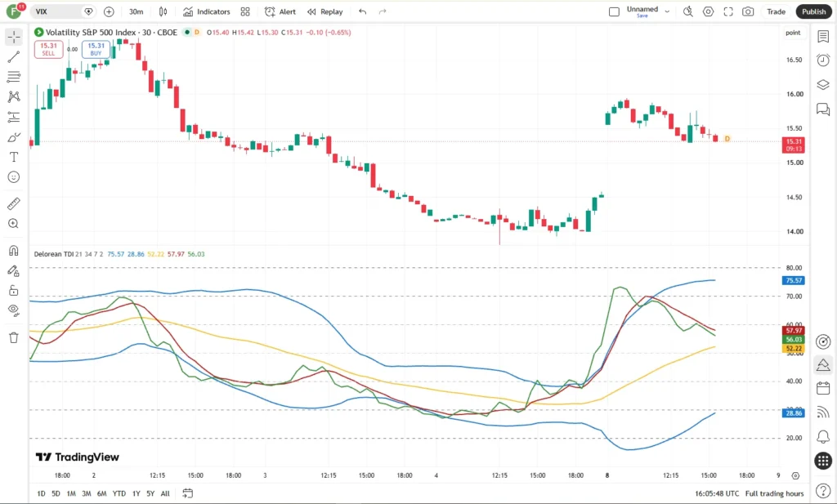Open the apps grid button
The width and height of the screenshot is (837, 504).
(823, 461)
